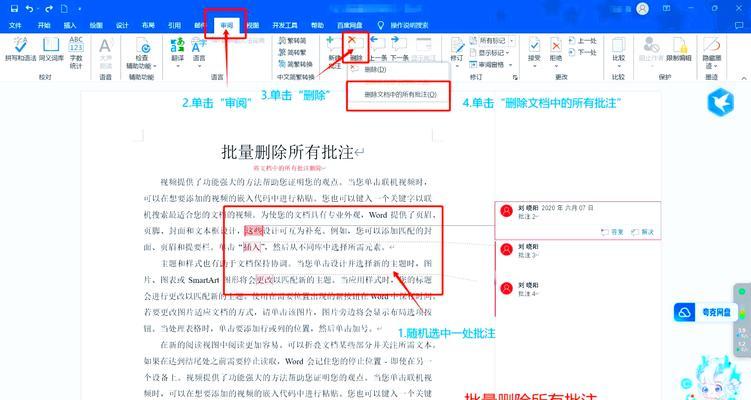751x400 pixels.
Task: Go to 下一处 next change
Action: 582,52
